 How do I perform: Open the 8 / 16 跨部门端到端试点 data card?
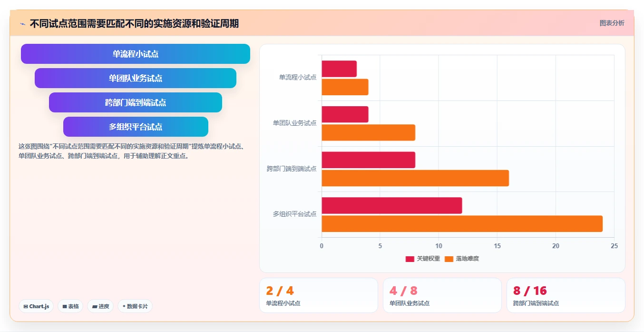(566, 295)
